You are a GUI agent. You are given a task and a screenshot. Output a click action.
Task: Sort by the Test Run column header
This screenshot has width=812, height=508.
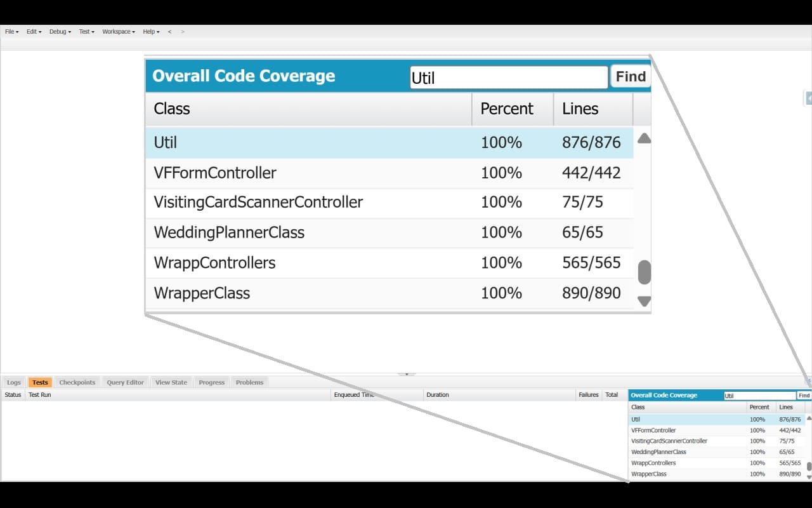(x=178, y=395)
